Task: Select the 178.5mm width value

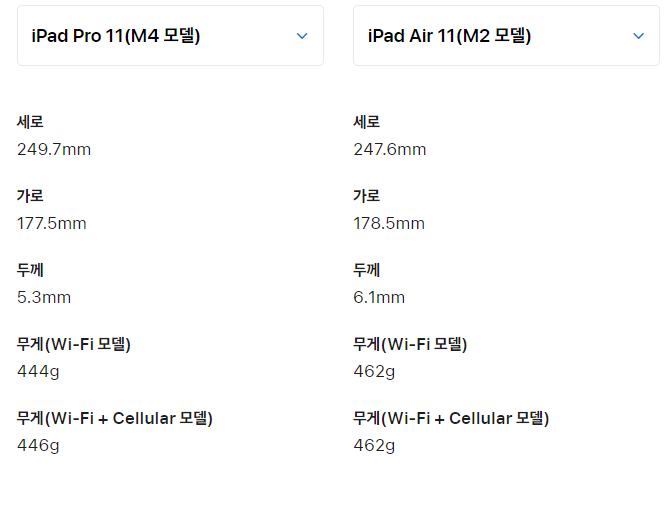Action: click(x=389, y=224)
